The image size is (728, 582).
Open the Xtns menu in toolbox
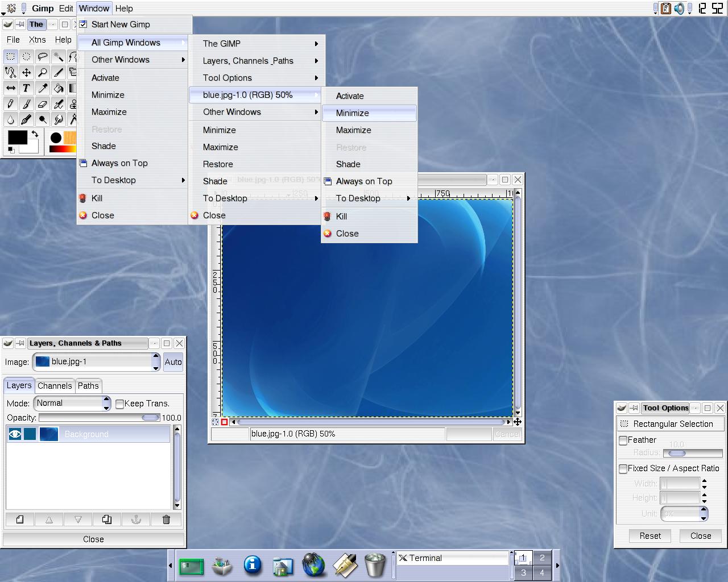coord(38,40)
